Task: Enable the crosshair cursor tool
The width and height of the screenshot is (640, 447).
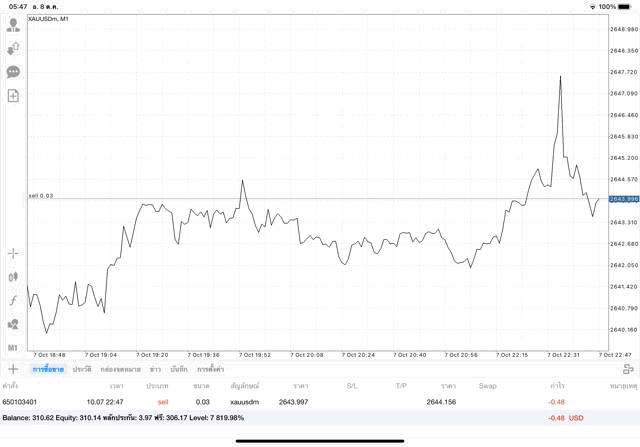Action: 13,254
